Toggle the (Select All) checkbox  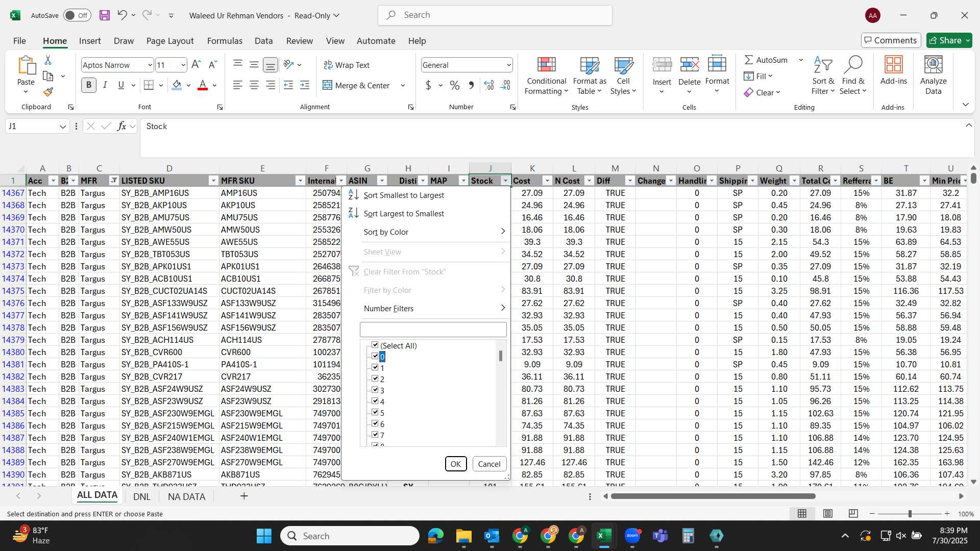coord(375,345)
